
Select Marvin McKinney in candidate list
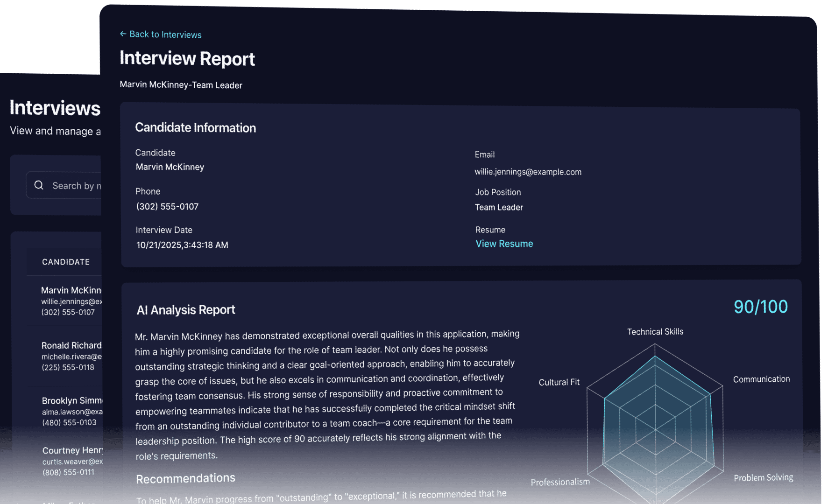click(70, 290)
